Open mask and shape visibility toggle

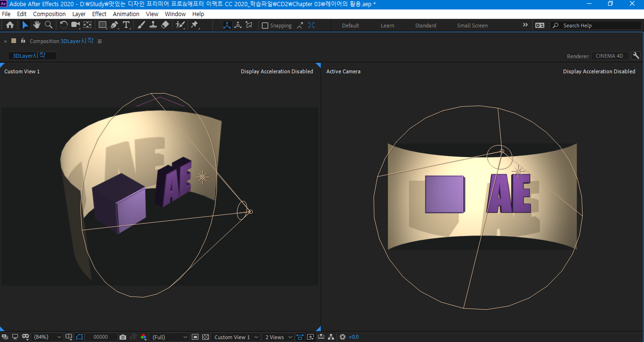point(26,337)
